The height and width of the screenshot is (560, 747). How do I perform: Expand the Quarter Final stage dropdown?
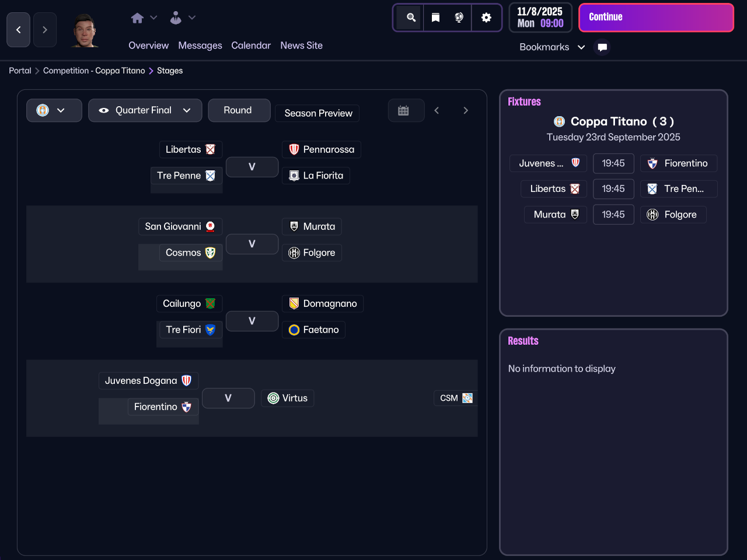click(x=145, y=110)
